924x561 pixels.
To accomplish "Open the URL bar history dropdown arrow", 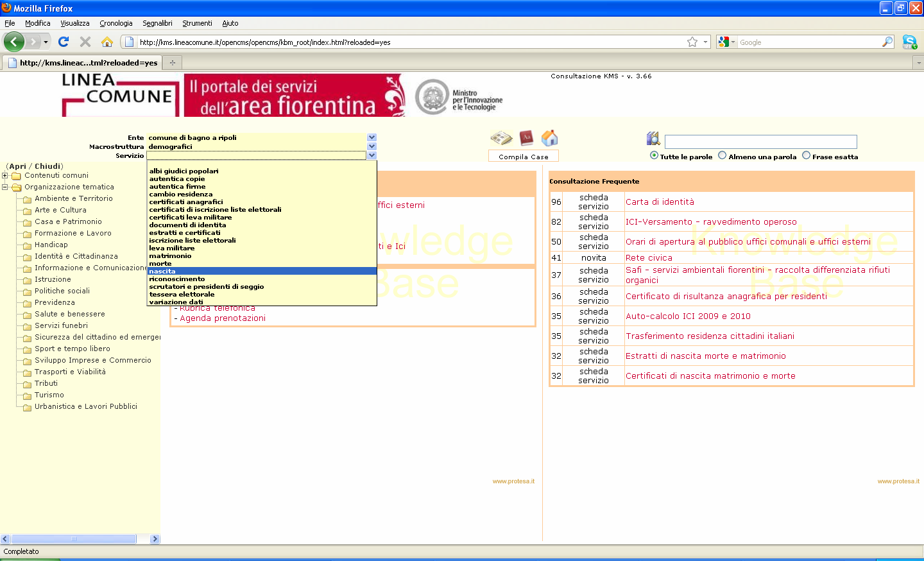I will (x=706, y=42).
